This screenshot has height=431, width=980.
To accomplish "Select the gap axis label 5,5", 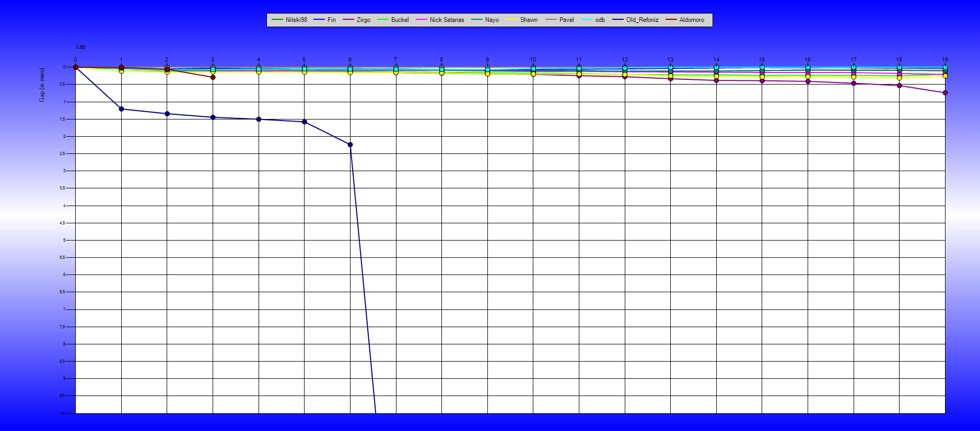I will (62, 257).
